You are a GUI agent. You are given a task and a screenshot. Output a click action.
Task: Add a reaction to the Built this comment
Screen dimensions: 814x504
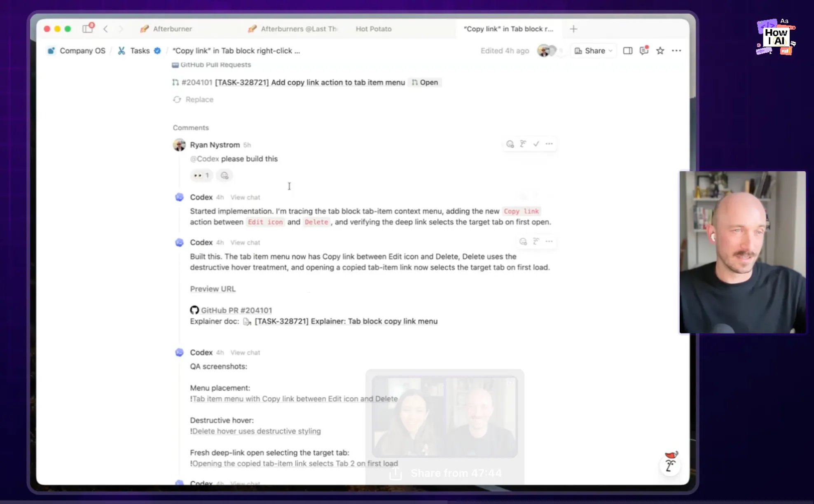click(x=523, y=241)
